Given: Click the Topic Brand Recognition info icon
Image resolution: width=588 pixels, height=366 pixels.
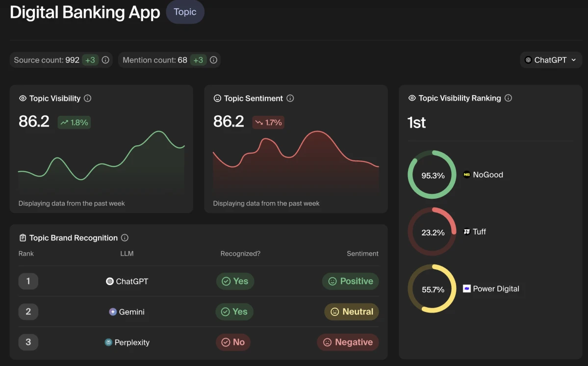Looking at the screenshot, I should tap(125, 238).
